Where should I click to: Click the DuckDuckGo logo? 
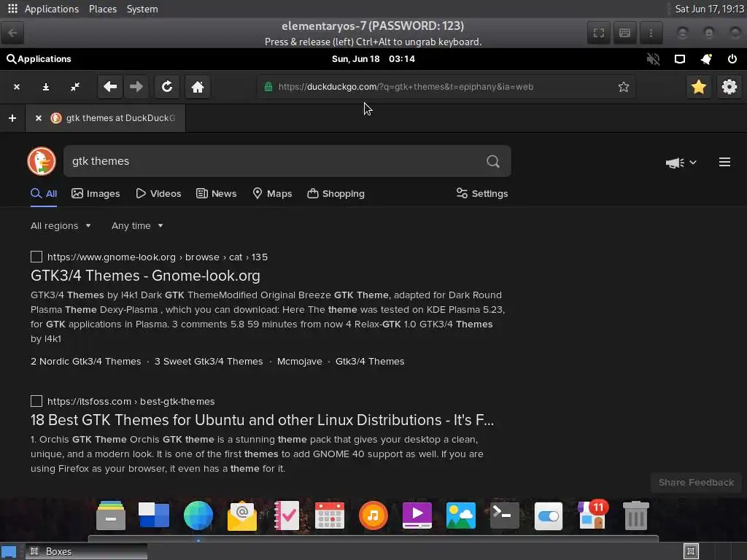(42, 161)
